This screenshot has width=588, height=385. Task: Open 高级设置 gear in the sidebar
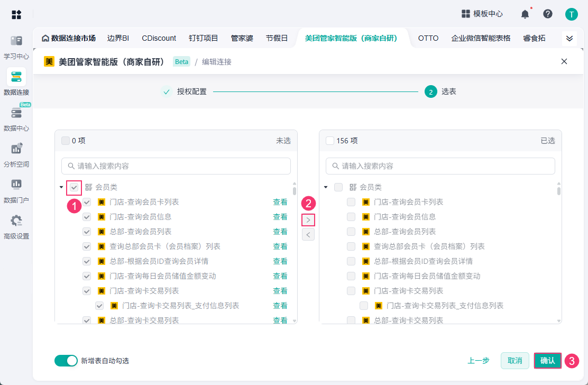16,226
